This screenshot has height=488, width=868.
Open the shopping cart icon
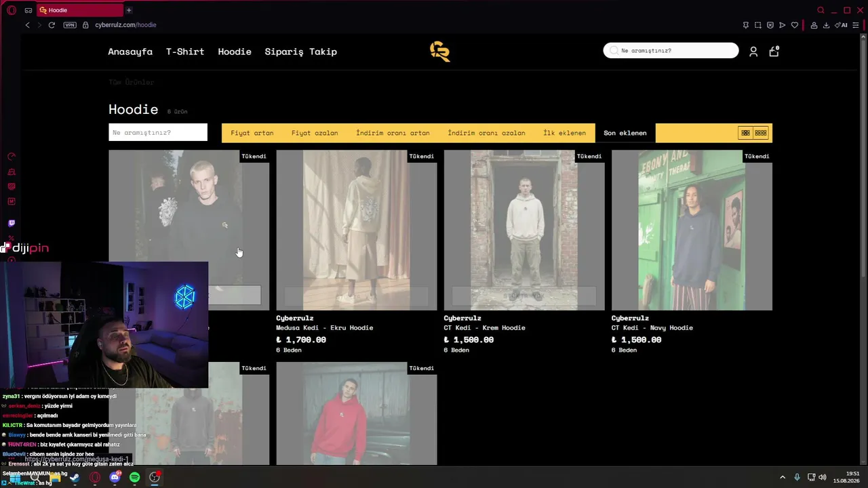pos(774,52)
